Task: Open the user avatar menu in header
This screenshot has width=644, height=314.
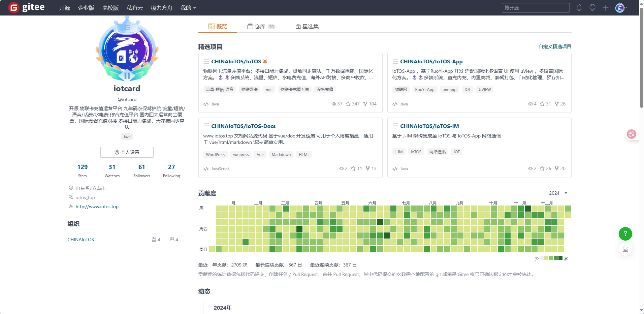Action: (x=620, y=8)
